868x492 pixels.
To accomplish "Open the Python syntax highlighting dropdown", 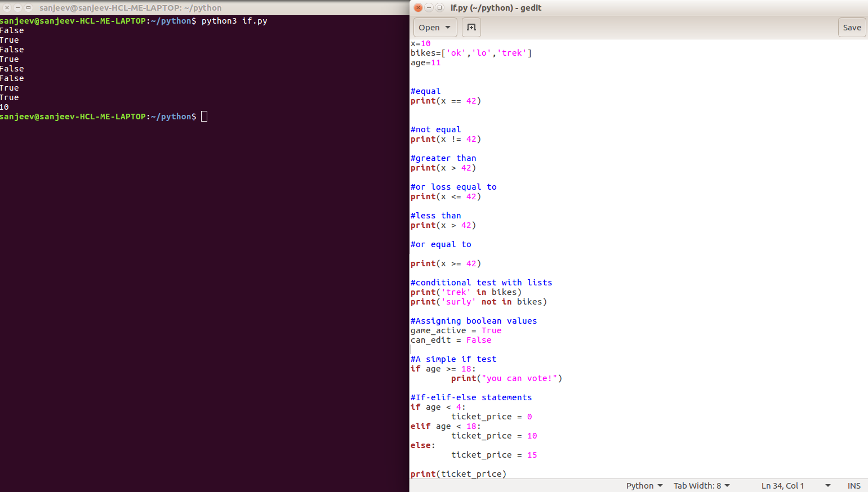I will 644,485.
